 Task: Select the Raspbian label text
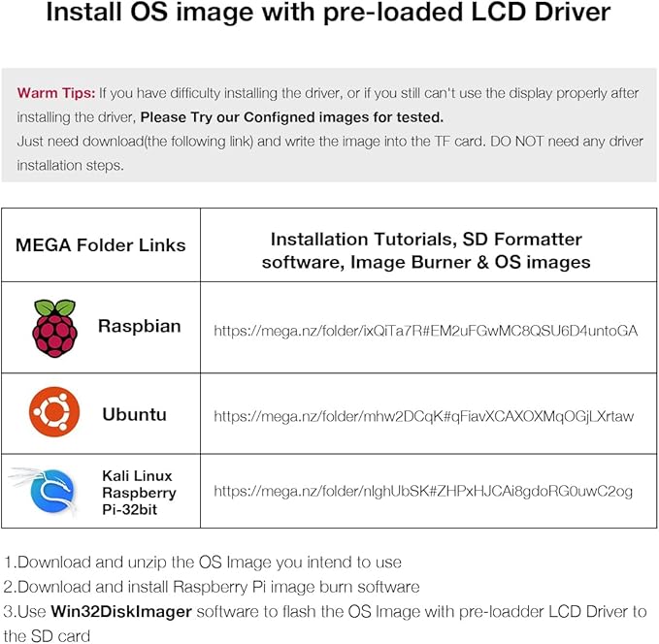tap(139, 326)
